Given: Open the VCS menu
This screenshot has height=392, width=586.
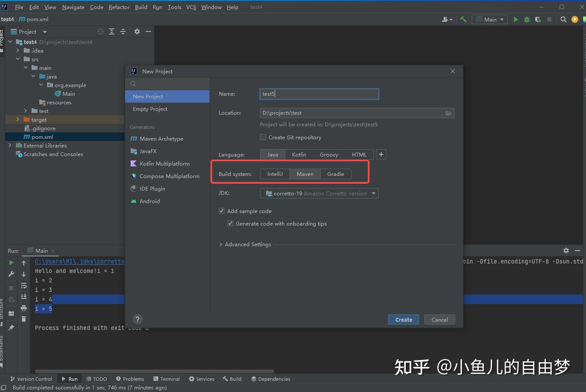Looking at the screenshot, I should tap(191, 7).
